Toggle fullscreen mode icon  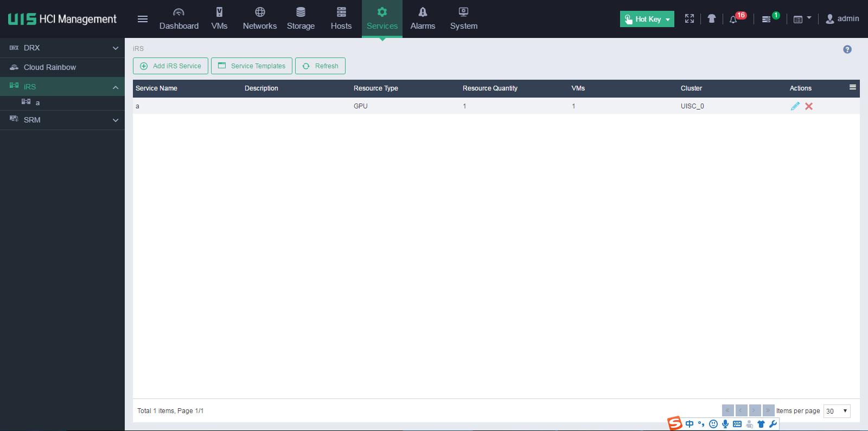(690, 19)
